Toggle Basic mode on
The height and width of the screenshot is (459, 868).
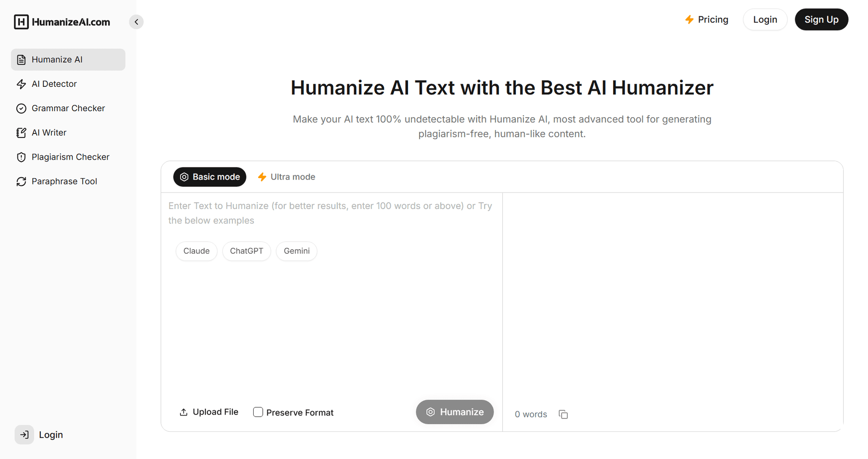209,177
